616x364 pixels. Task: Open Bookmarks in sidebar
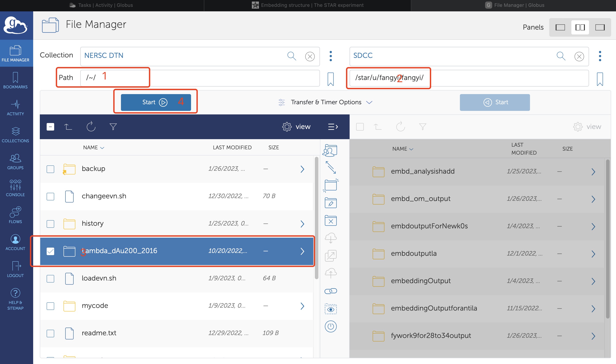(x=15, y=80)
